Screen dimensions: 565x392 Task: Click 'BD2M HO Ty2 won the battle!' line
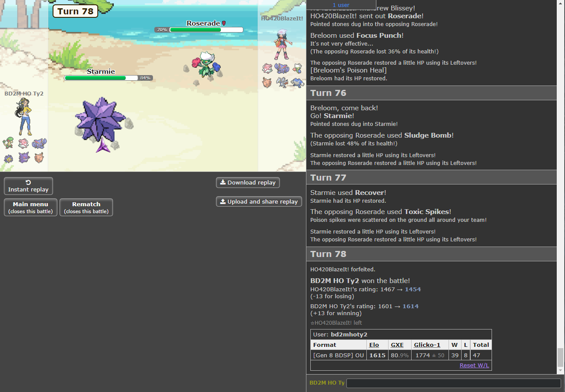[x=360, y=281]
